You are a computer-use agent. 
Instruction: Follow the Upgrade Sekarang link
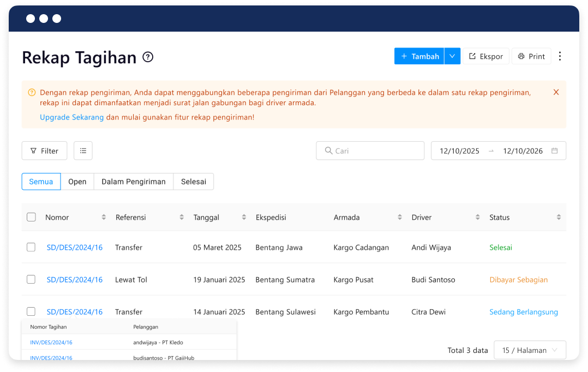tap(71, 117)
